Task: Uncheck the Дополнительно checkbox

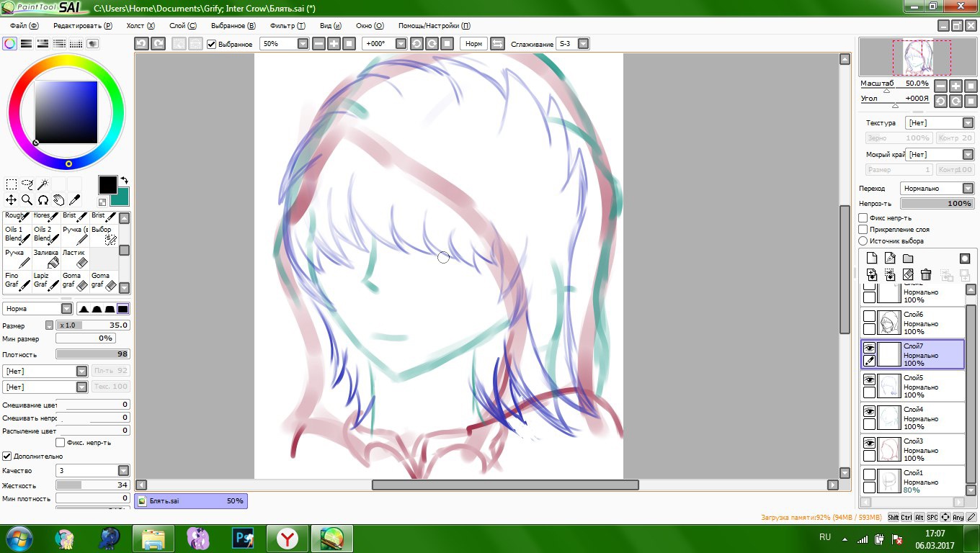Action: coord(7,456)
